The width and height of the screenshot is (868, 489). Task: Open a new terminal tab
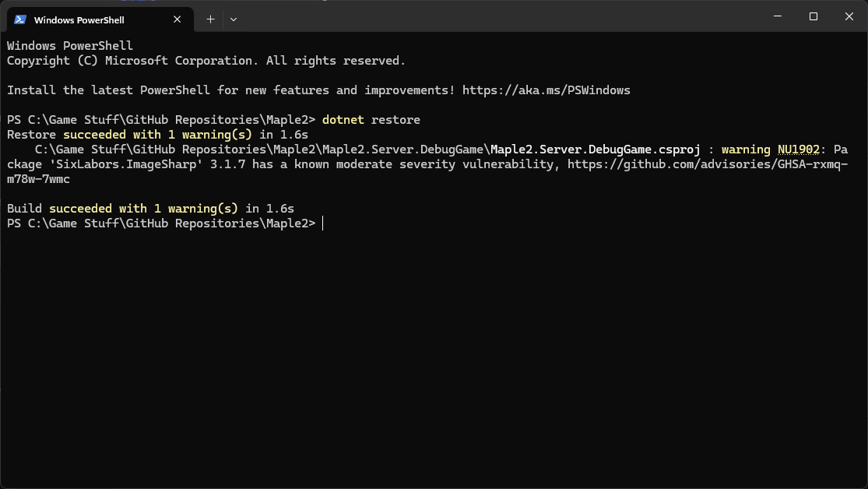tap(210, 19)
